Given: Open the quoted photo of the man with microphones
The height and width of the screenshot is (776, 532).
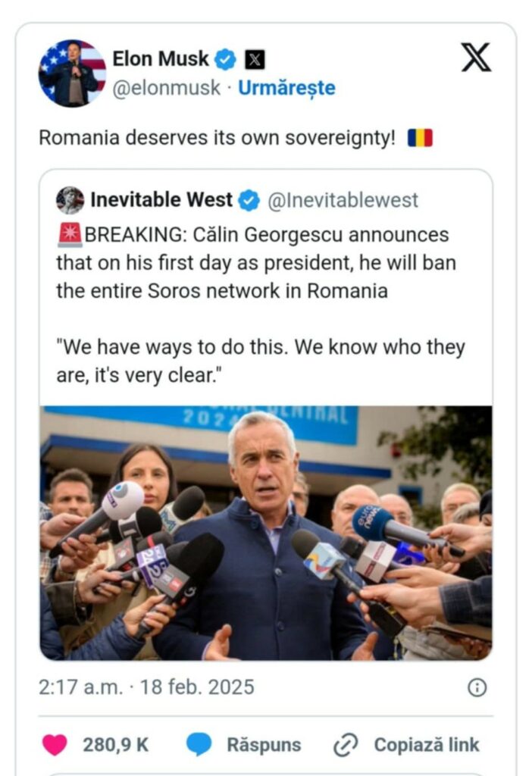Looking at the screenshot, I should [266, 532].
